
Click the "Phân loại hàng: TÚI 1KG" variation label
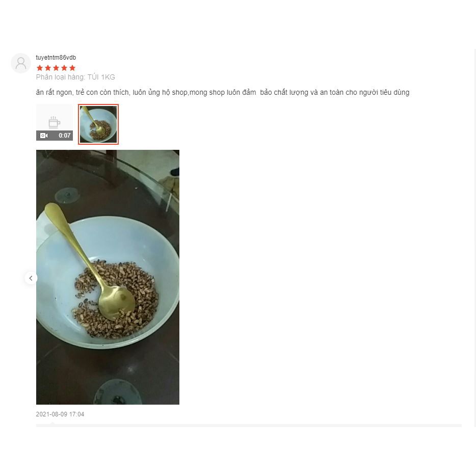pos(75,77)
